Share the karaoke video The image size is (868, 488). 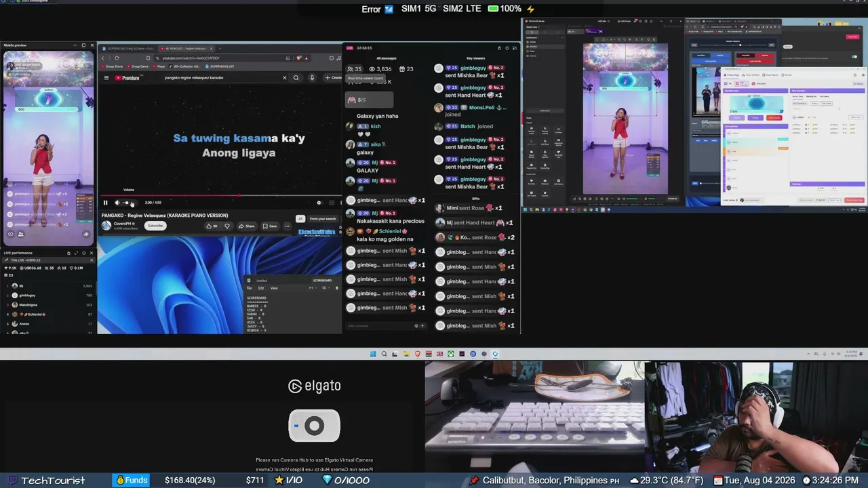point(246,226)
